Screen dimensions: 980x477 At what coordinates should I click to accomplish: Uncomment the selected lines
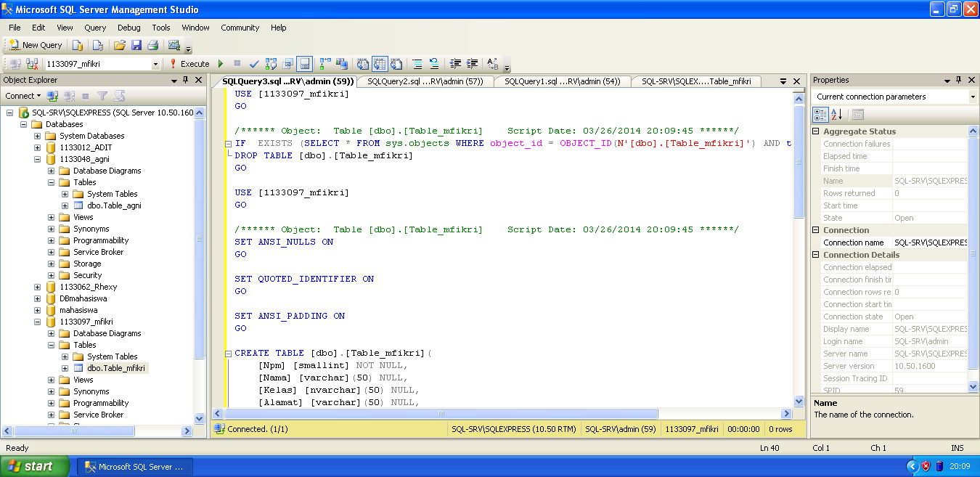(x=433, y=64)
